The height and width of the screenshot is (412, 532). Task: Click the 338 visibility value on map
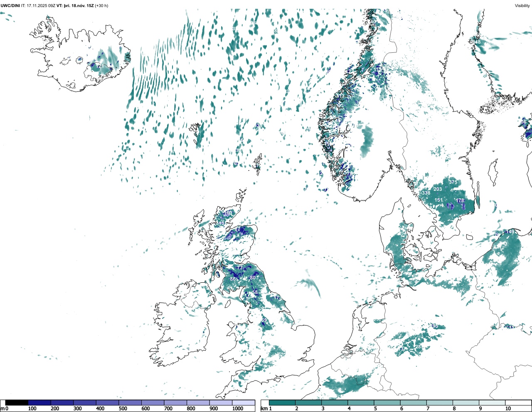(426, 193)
